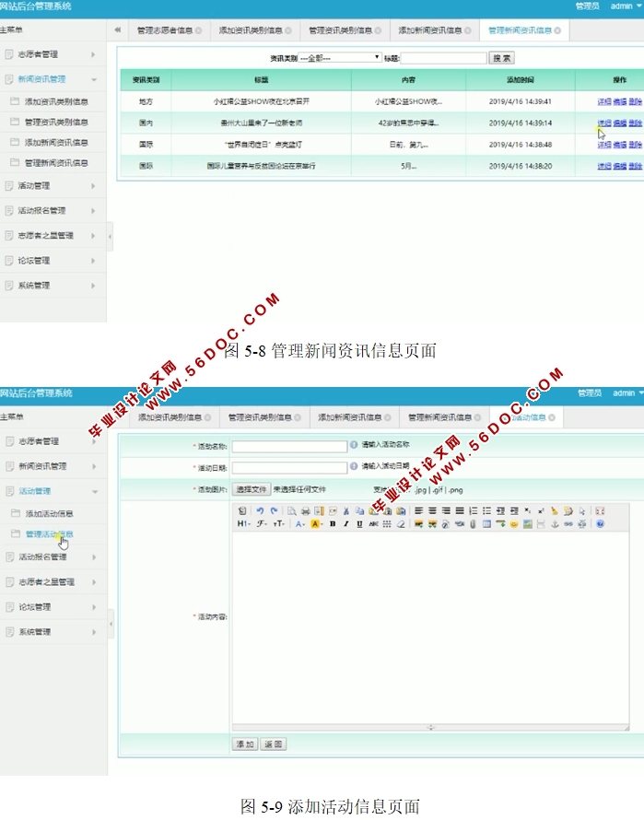
Task: Toggle HTML source view in the editor
Action: 241,511
